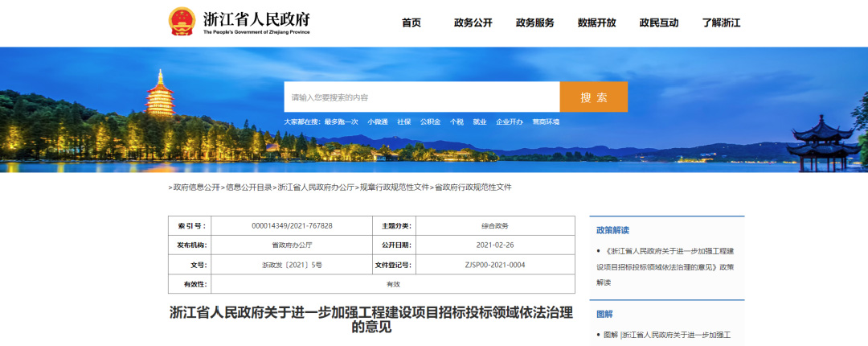Choose the 公积金 hot search keyword
This screenshot has width=868, height=346.
click(431, 122)
